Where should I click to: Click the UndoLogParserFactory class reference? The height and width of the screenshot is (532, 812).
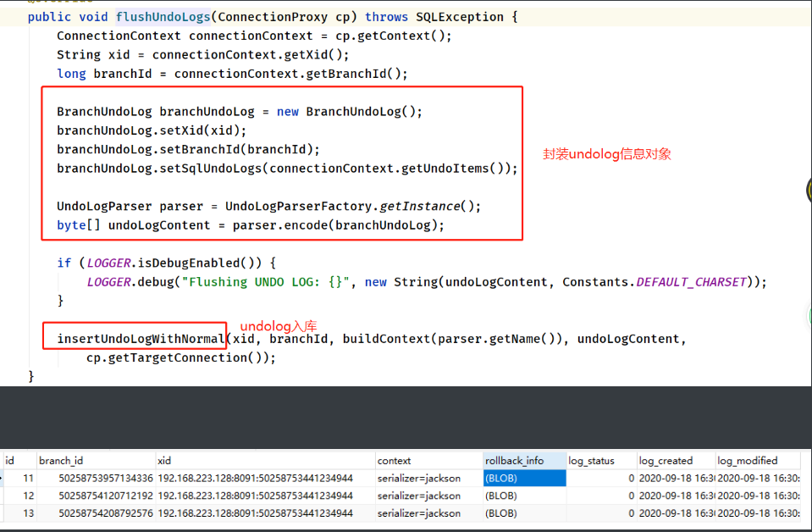point(298,206)
